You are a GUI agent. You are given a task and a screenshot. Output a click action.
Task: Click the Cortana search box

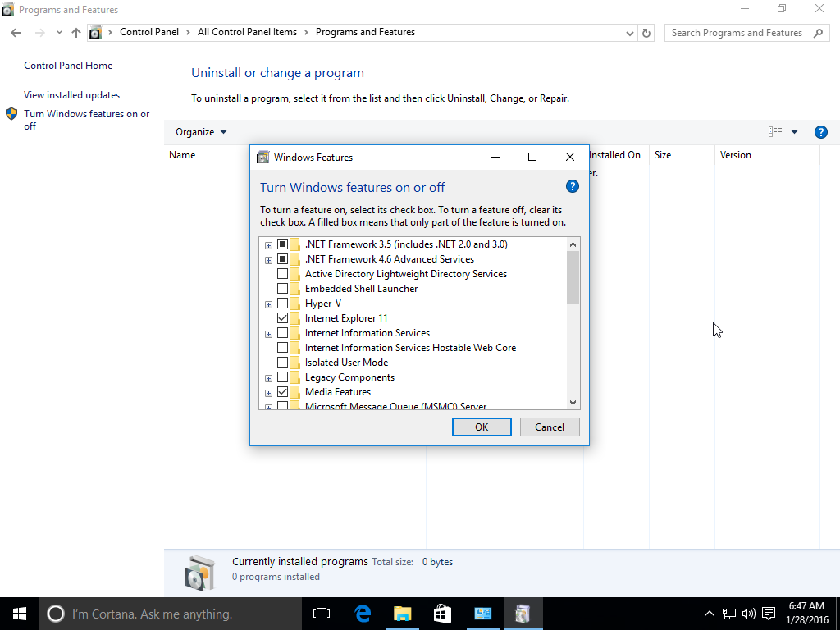(171, 614)
